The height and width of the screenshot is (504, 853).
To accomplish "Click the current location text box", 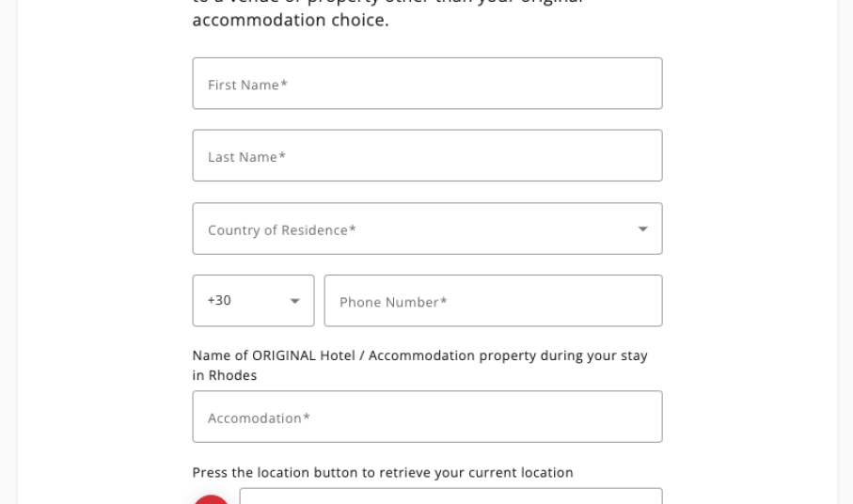I will pos(450,497).
